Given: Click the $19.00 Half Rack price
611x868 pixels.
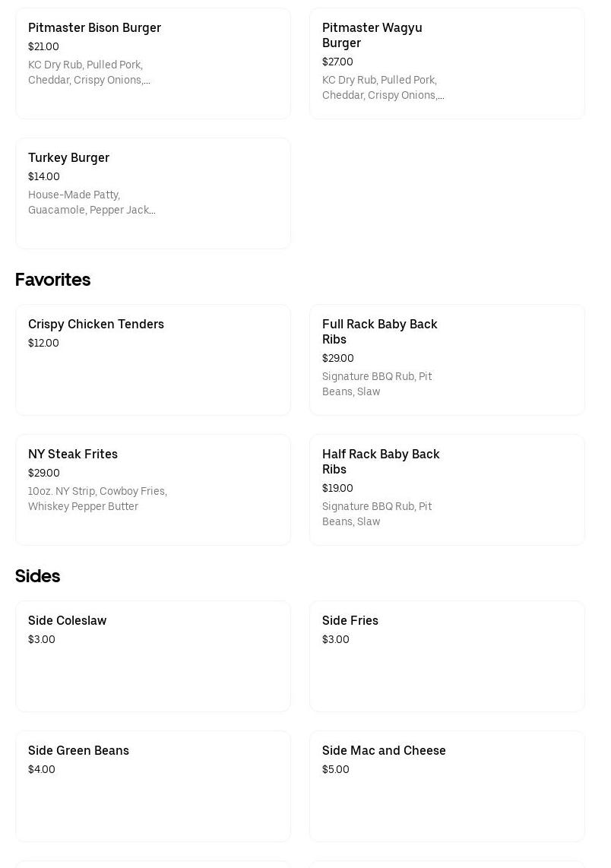Looking at the screenshot, I should [337, 489].
